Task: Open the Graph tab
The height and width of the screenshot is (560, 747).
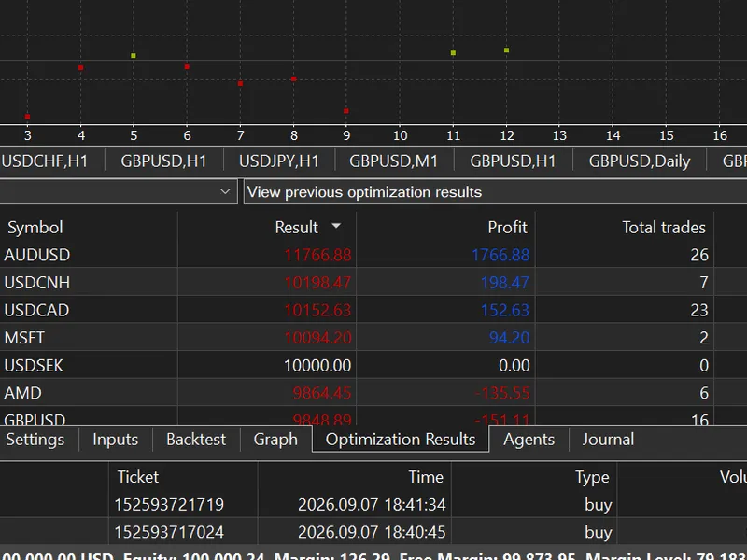Action: pos(275,439)
